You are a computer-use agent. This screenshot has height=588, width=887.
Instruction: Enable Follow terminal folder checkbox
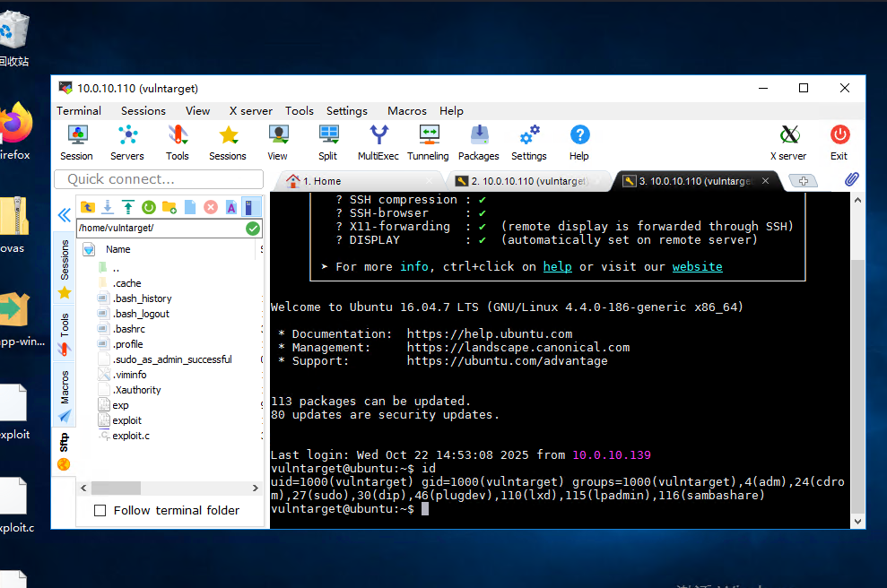click(100, 511)
